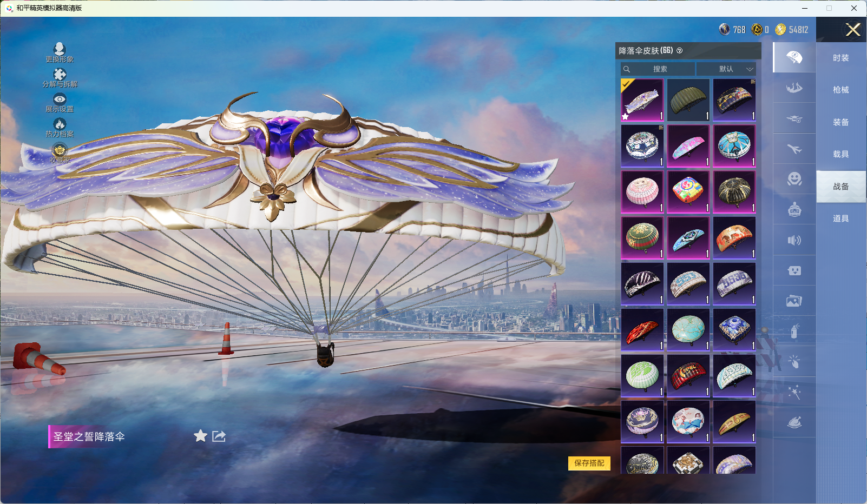The image size is (867, 504).
Task: Select the drone category icon
Action: click(x=794, y=118)
